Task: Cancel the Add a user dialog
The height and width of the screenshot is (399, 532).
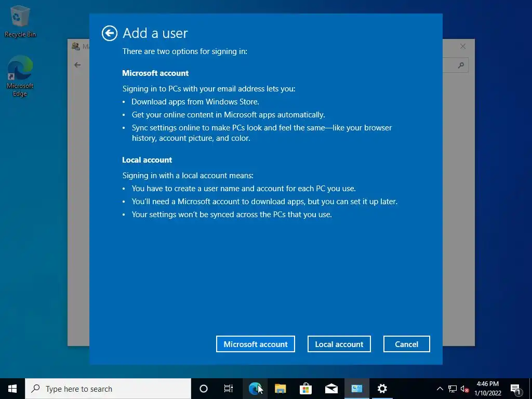Action: [406, 344]
